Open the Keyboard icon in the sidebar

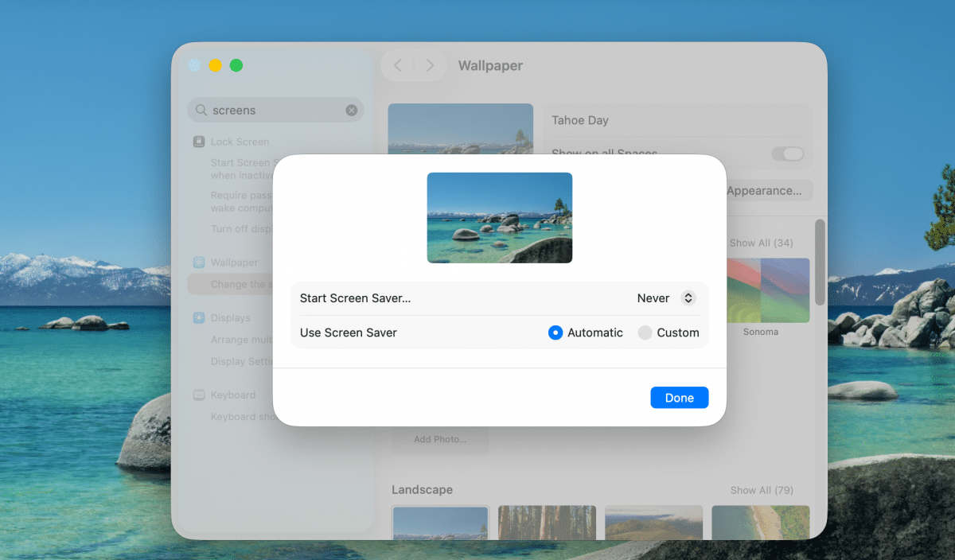click(x=197, y=395)
